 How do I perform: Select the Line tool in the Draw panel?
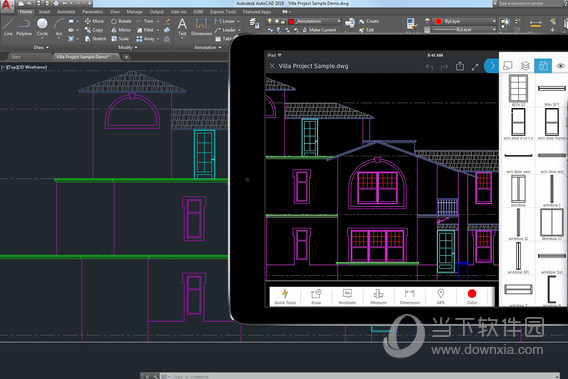8,28
